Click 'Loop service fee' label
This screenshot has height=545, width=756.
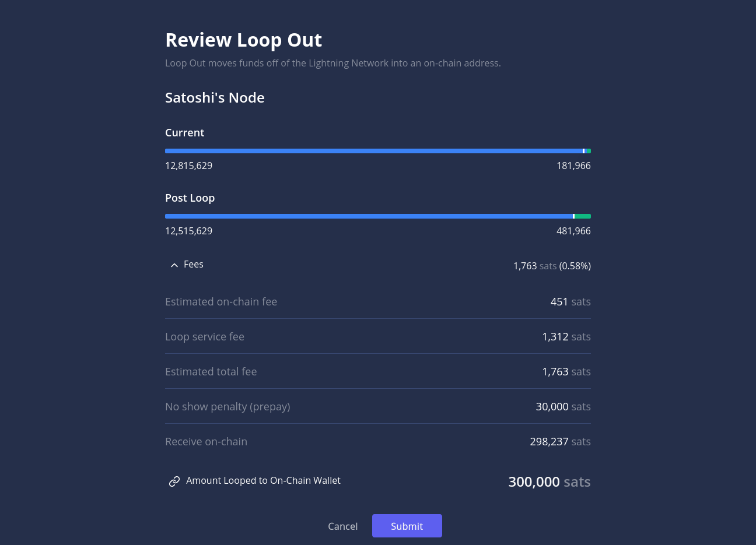click(205, 337)
